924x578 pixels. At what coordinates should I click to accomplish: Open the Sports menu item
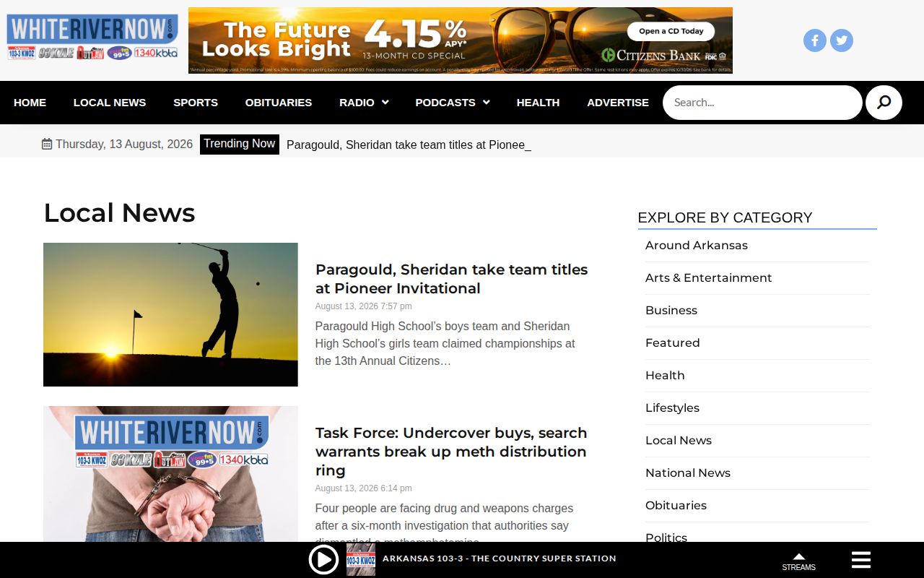click(196, 103)
